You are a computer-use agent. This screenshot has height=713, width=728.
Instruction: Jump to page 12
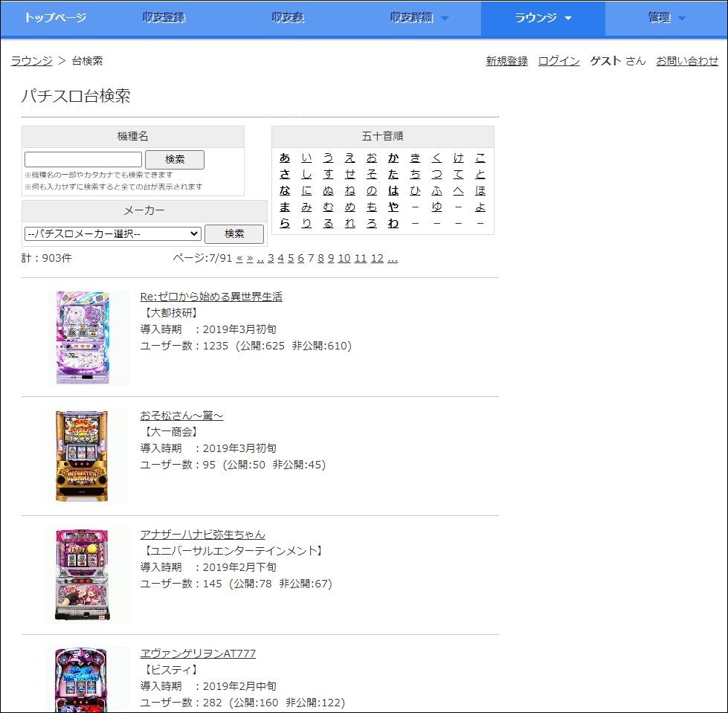(x=377, y=258)
